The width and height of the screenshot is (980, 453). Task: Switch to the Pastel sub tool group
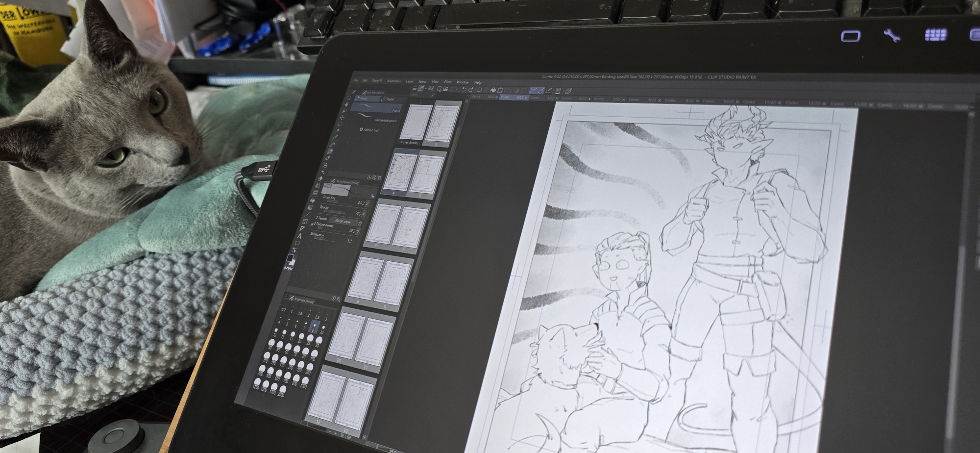[388, 99]
